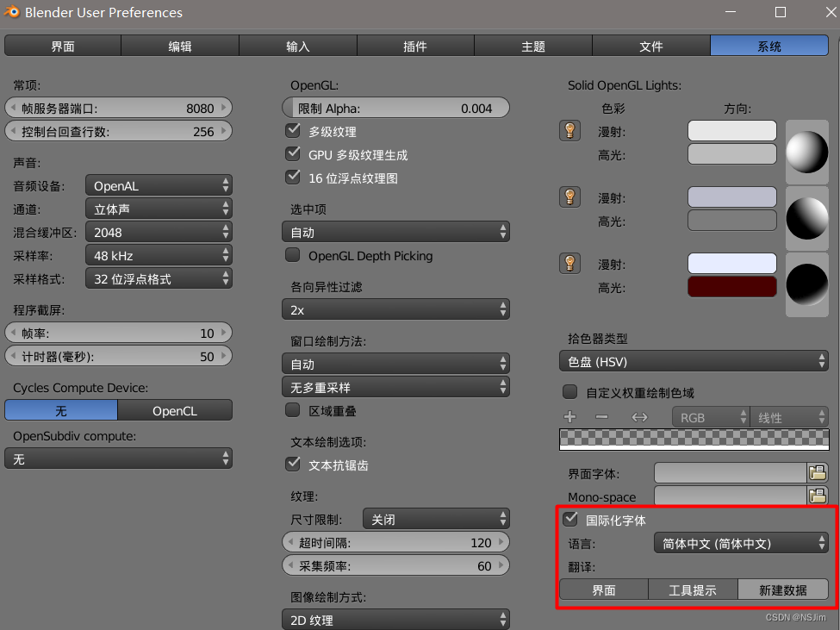The height and width of the screenshot is (630, 840).
Task: Toggle the second OpenGL light bulb icon
Action: pos(569,196)
